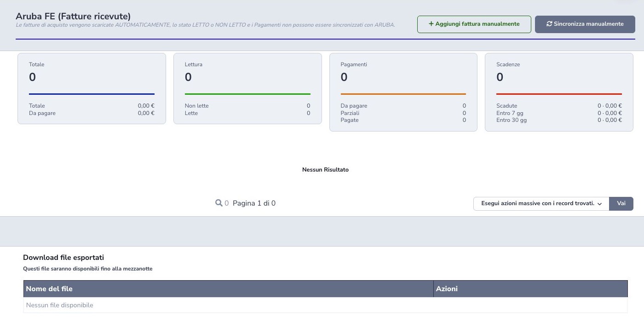Select the Totale summary card
This screenshot has height=322, width=644.
point(92,88)
